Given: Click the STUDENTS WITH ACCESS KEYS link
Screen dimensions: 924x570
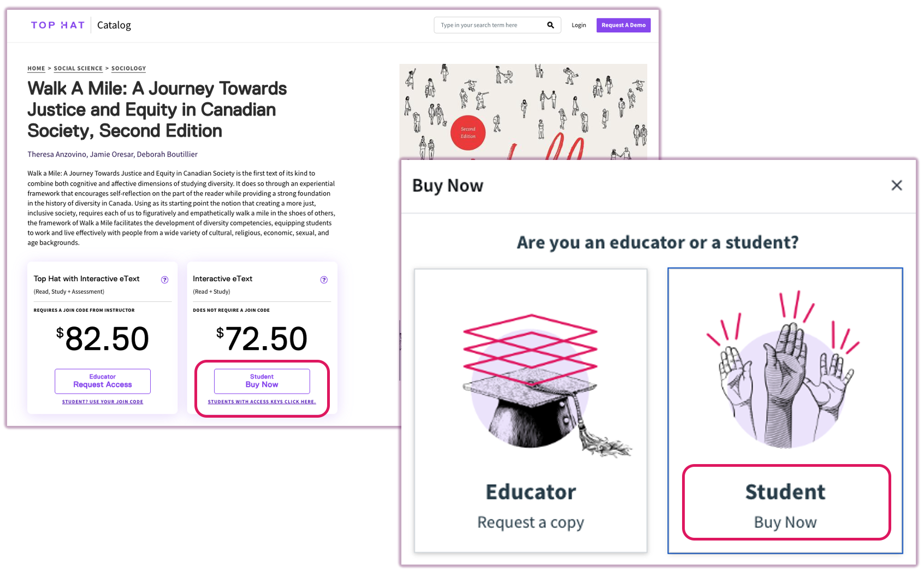Looking at the screenshot, I should (262, 401).
